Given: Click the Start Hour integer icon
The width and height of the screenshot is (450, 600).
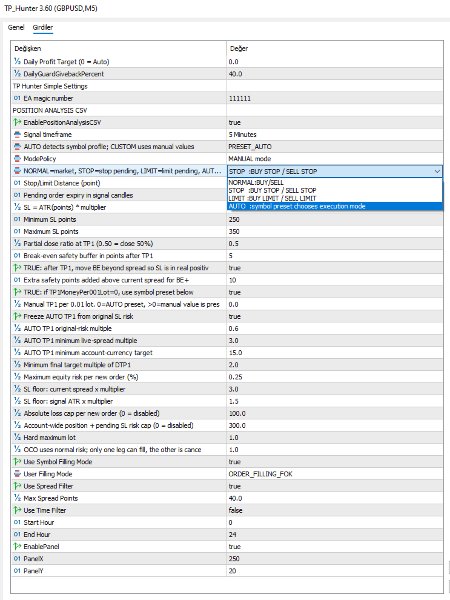Looking at the screenshot, I should click(17, 523).
